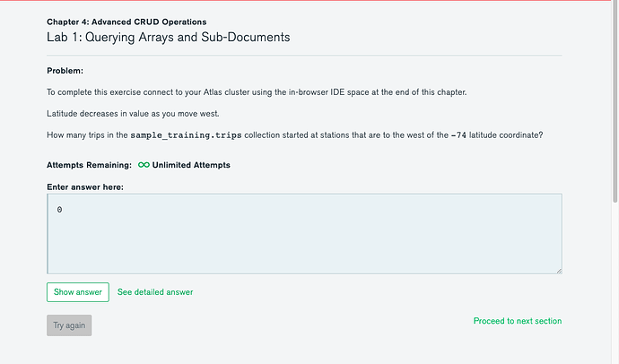Click the 'Latitude decreases in value' sentence
Screen dimensions: 619x364
[x=133, y=113]
